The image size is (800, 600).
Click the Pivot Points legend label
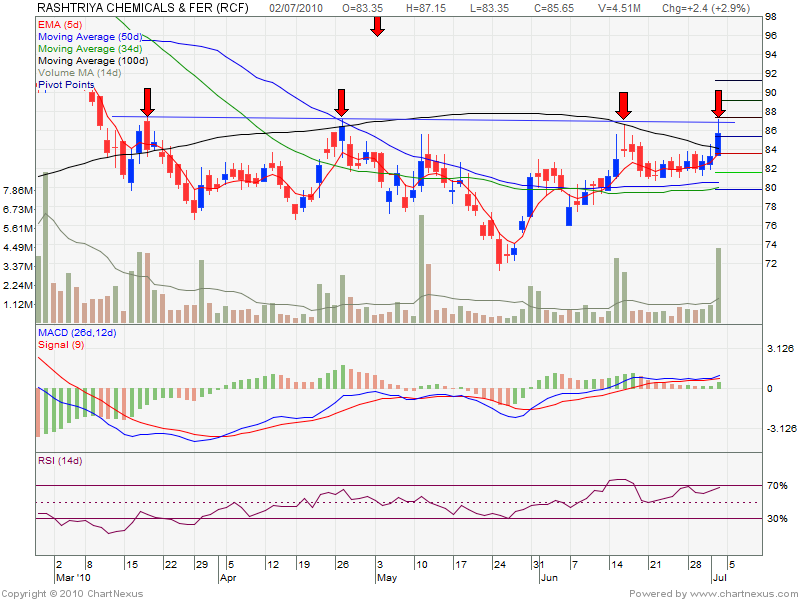click(66, 86)
